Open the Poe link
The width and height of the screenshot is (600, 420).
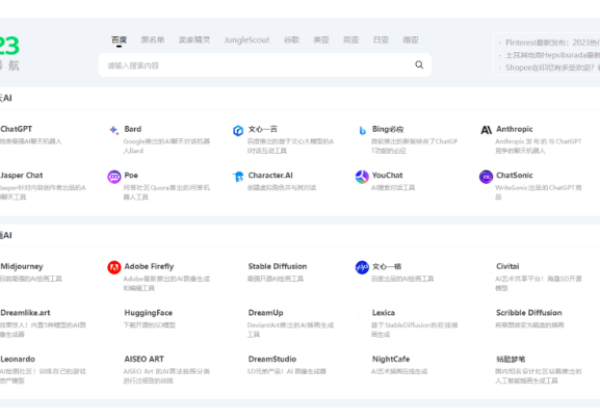[131, 175]
